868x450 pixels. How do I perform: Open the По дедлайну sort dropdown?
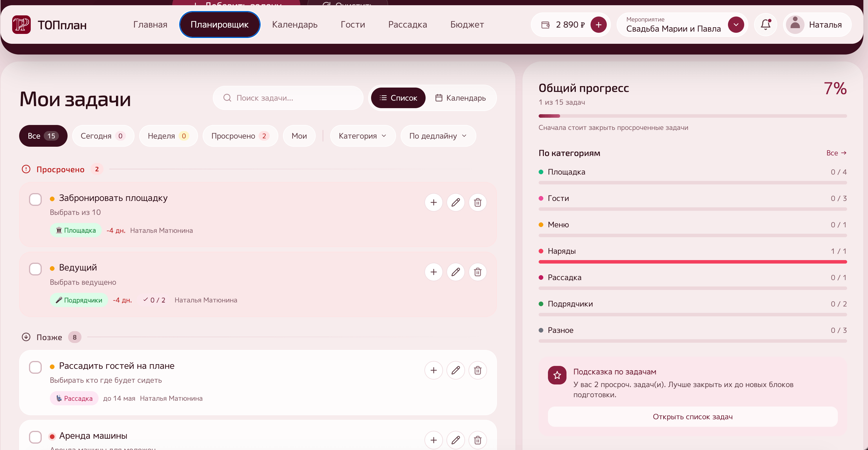tap(438, 136)
